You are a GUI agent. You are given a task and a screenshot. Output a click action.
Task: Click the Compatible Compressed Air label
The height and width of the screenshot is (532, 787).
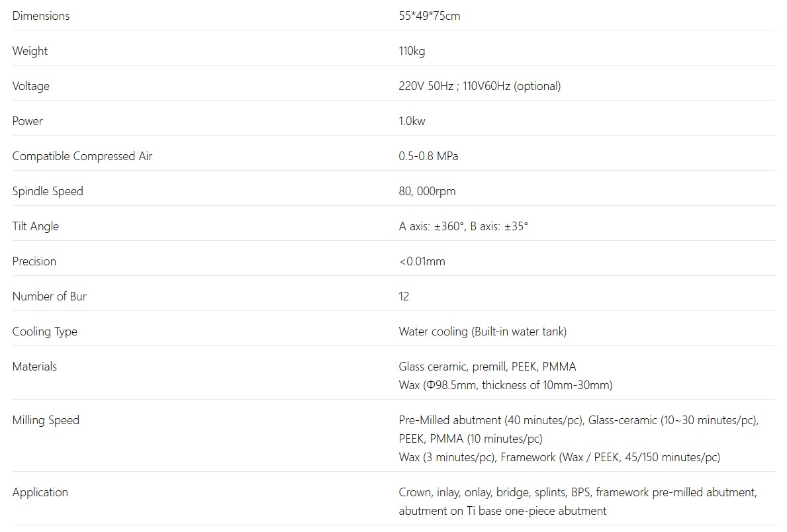[82, 156]
